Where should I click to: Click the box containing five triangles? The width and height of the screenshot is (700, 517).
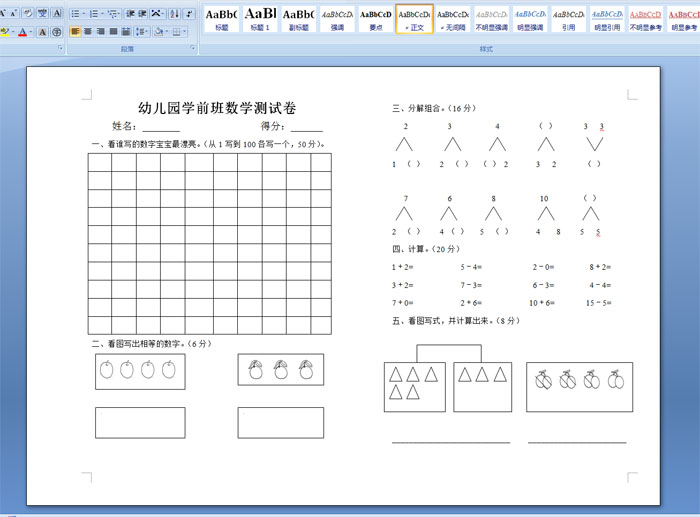point(415,387)
